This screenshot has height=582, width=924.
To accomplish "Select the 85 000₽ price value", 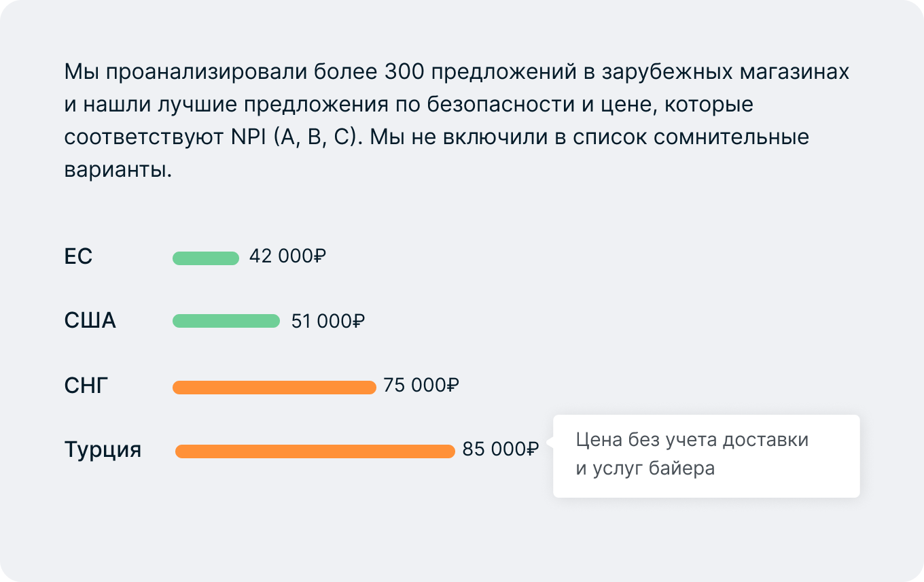I will point(501,449).
